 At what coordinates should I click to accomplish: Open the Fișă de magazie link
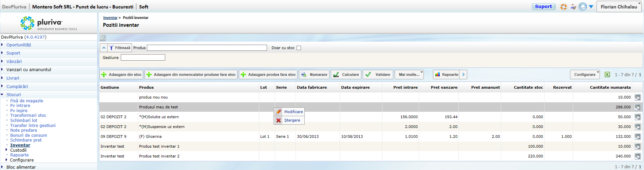26,101
